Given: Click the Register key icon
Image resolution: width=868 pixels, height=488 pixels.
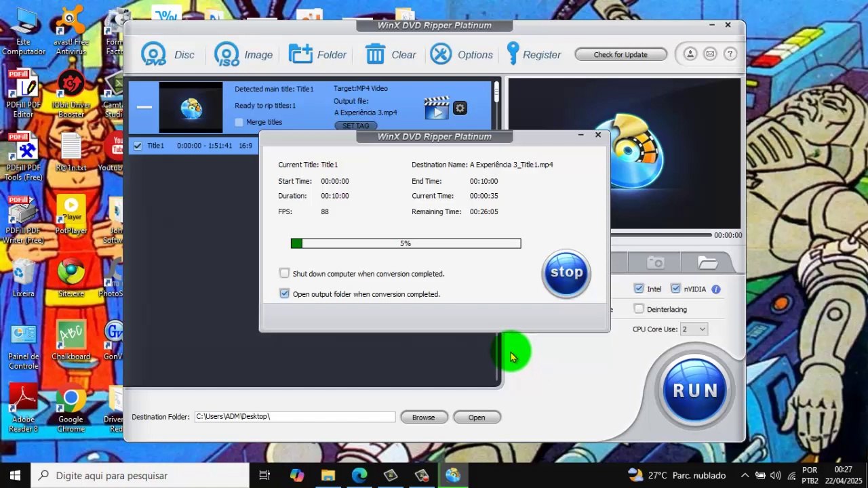Looking at the screenshot, I should 513,54.
